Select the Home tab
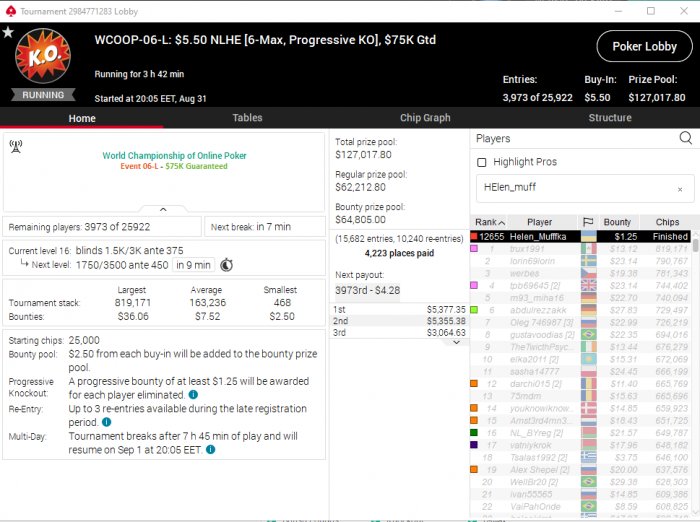This screenshot has width=700, height=522. pos(82,118)
